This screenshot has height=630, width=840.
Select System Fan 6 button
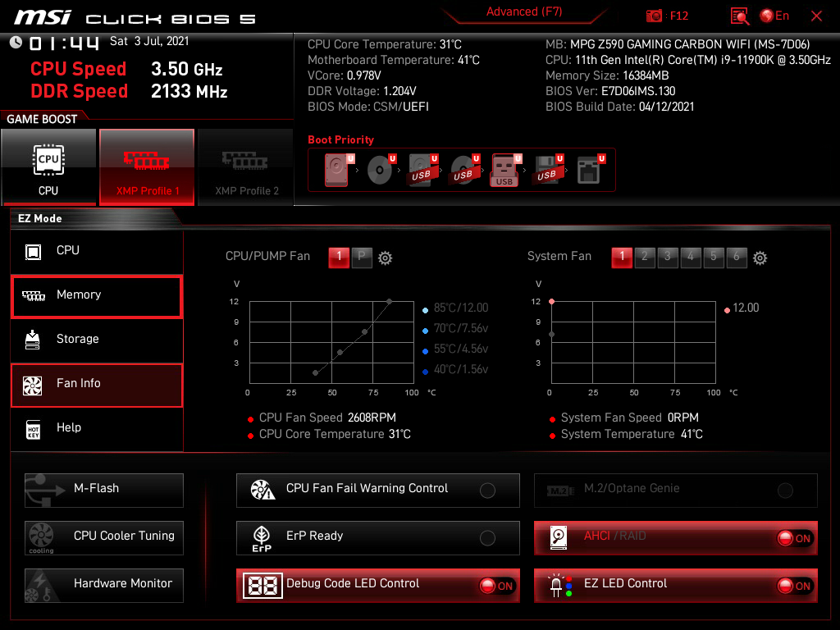click(737, 257)
